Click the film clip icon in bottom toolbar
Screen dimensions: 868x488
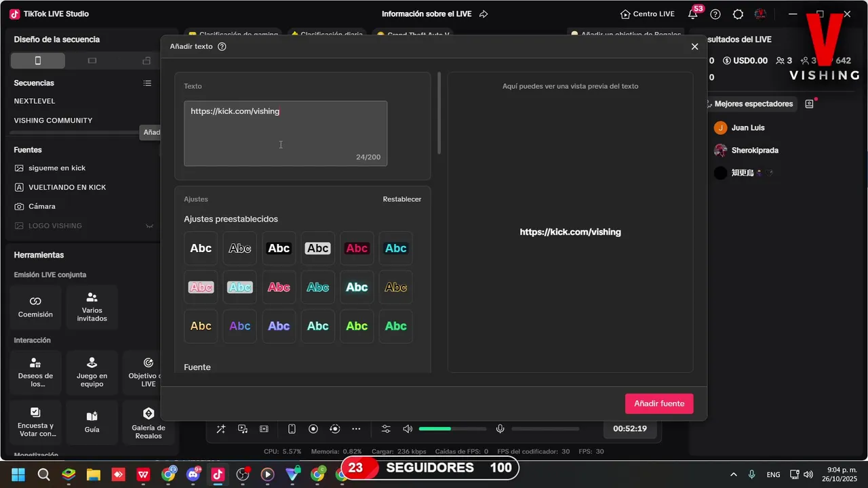tap(264, 429)
